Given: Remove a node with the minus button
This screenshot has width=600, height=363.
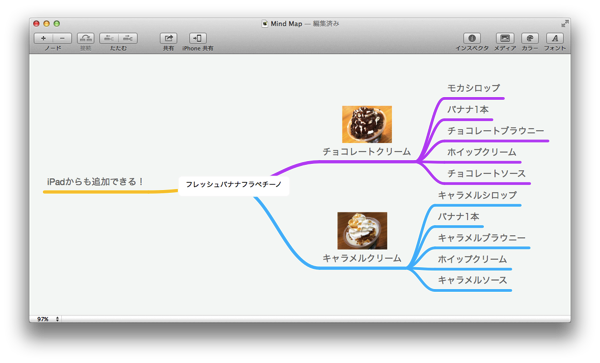Looking at the screenshot, I should click(x=62, y=38).
